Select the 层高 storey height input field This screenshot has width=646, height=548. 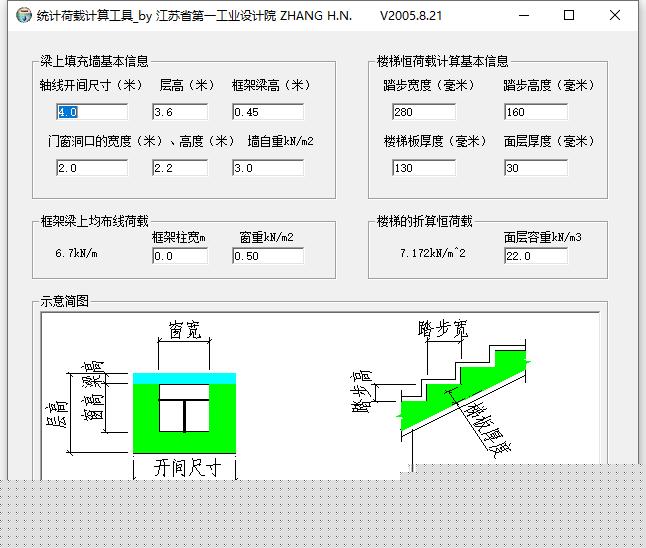(x=179, y=112)
